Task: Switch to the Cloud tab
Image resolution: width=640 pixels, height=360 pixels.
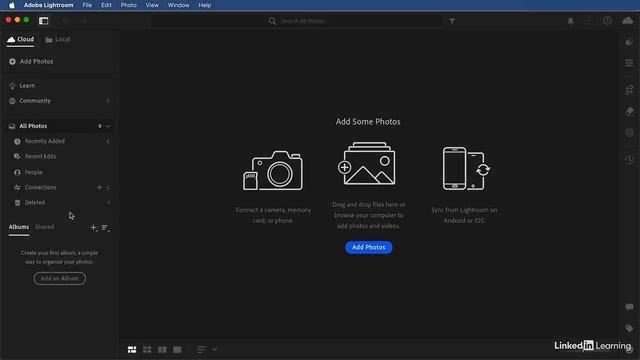Action: click(20, 40)
